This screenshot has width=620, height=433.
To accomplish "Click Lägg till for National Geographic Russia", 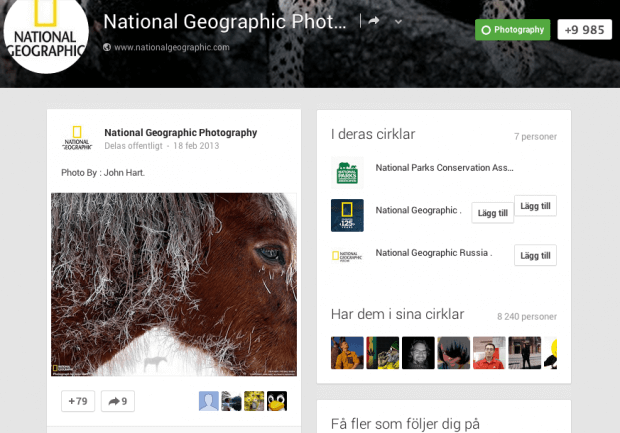I will [535, 255].
